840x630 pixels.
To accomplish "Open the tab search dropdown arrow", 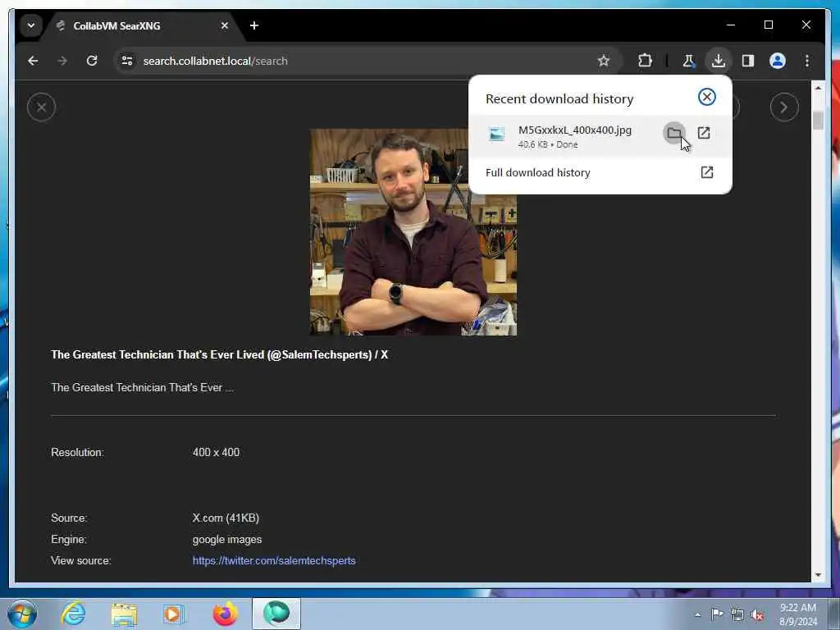I will [31, 25].
